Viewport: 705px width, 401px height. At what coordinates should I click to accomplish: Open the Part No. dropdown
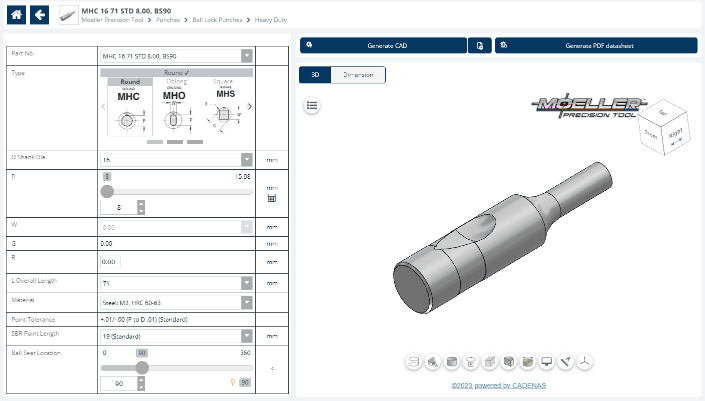coord(176,56)
